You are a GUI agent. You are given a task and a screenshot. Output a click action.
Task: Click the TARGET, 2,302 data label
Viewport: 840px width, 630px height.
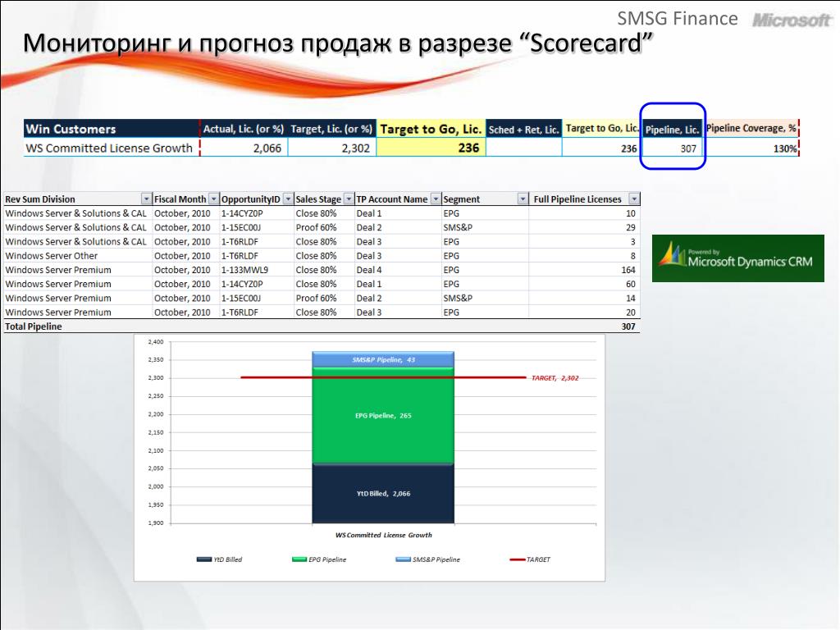click(555, 377)
